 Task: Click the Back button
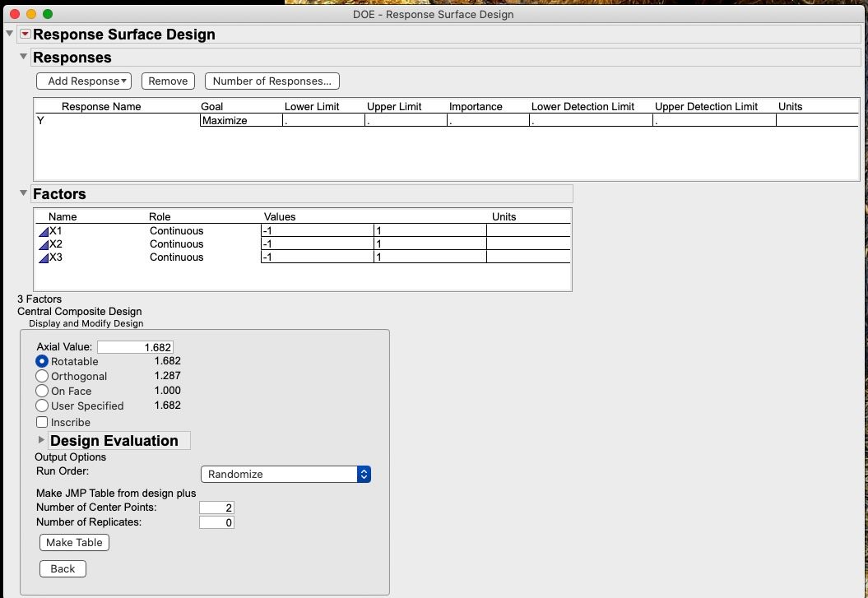click(x=63, y=568)
